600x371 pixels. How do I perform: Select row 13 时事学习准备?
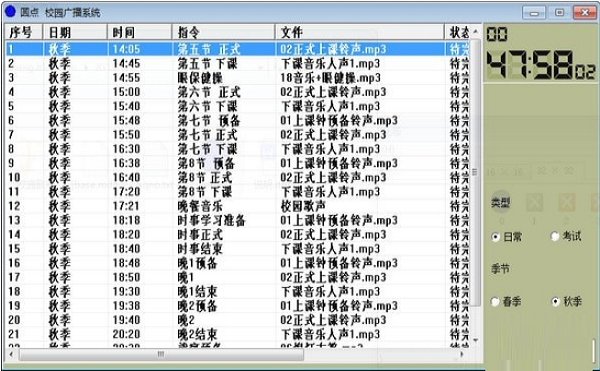click(x=237, y=220)
